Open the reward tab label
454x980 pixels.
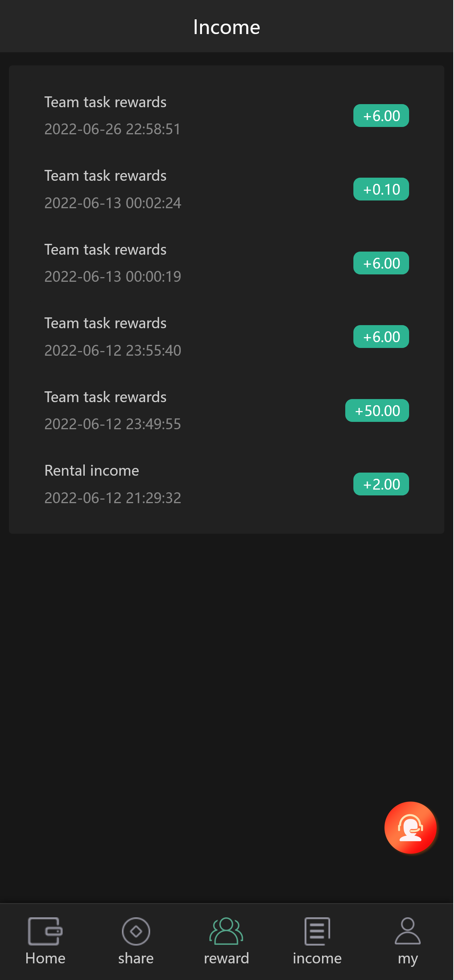coord(226,958)
